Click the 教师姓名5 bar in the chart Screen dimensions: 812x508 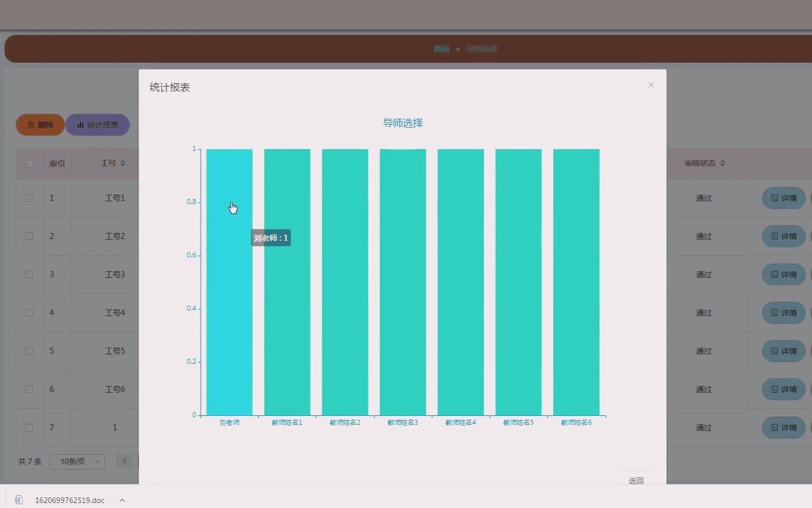click(518, 282)
